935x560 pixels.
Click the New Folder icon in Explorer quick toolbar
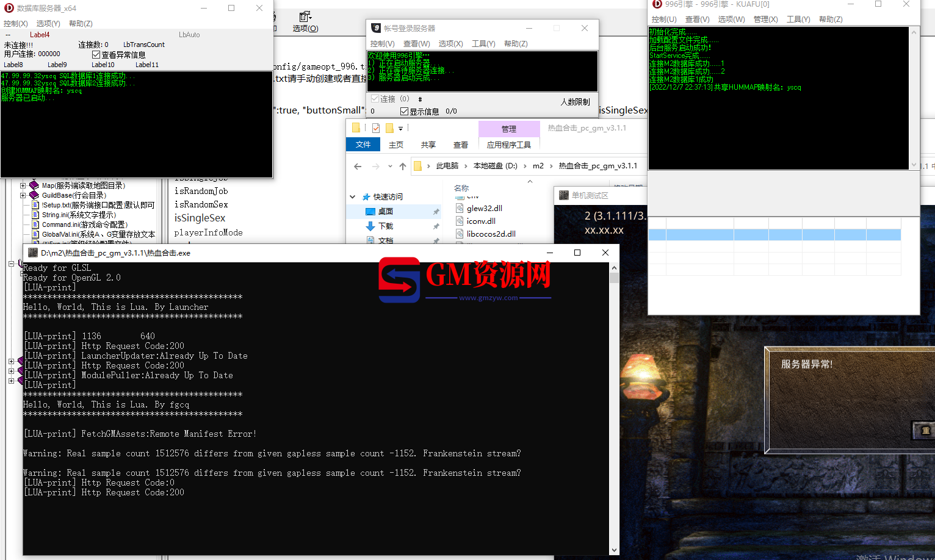389,128
